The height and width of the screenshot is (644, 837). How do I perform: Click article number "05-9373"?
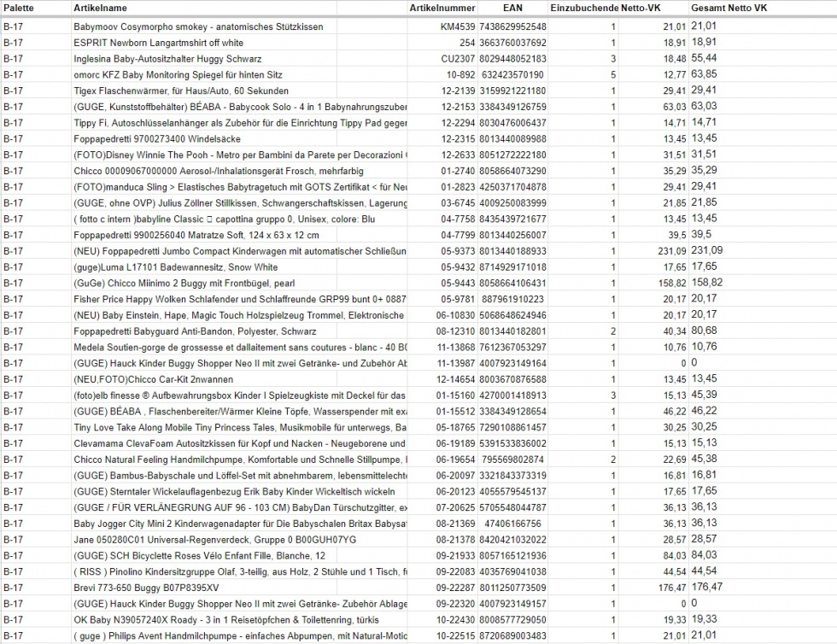click(458, 251)
